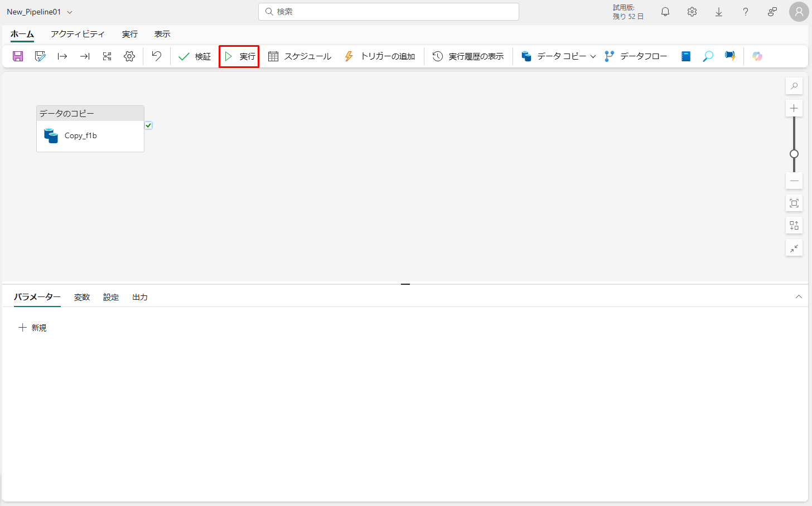Image resolution: width=812 pixels, height=506 pixels.
Task: Open the feedback icon in the header
Action: (x=772, y=12)
